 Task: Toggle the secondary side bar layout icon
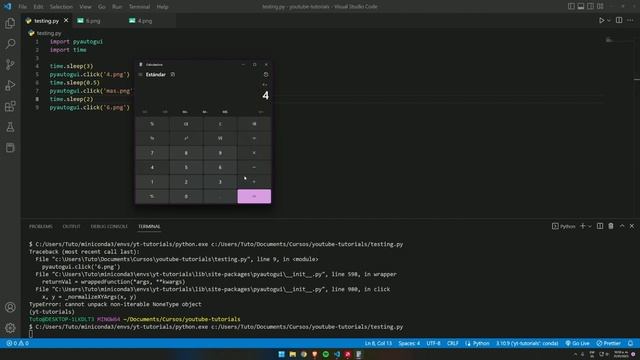click(591, 7)
